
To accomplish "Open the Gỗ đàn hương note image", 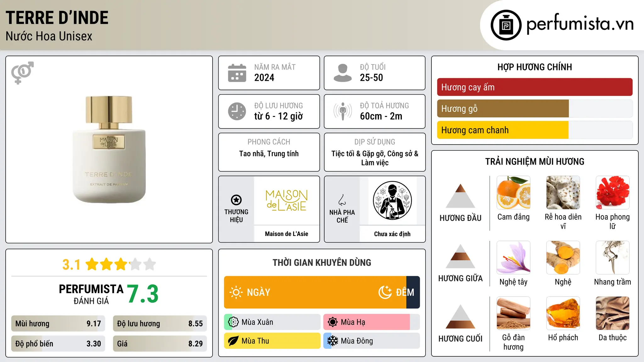I will coord(514,313).
